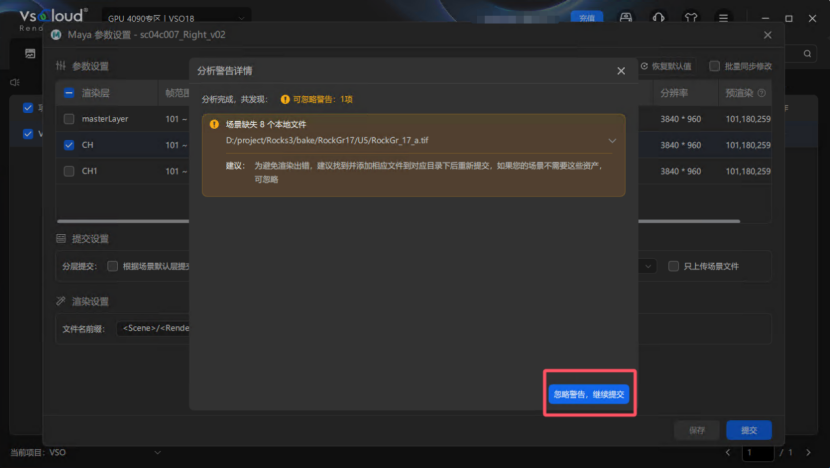Click the blue 充值 recharge button
The height and width of the screenshot is (468, 830).
(586, 18)
